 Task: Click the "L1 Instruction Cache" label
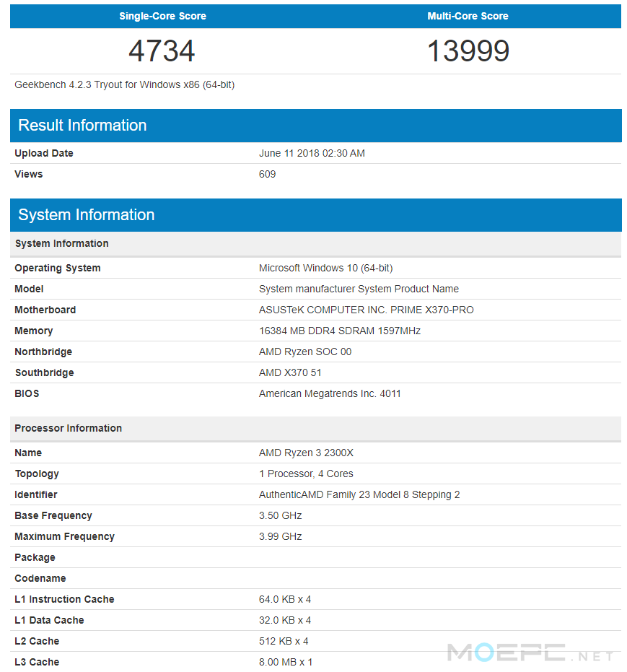point(64,600)
